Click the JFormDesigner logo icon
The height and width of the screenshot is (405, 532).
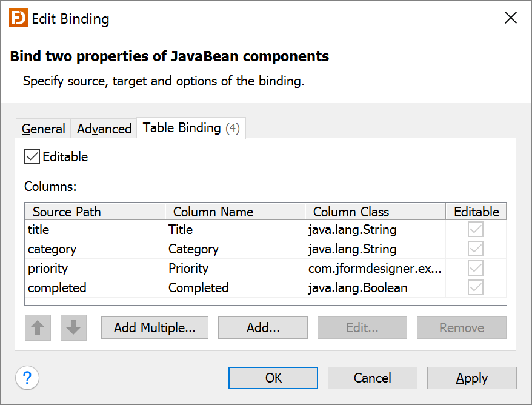18,18
